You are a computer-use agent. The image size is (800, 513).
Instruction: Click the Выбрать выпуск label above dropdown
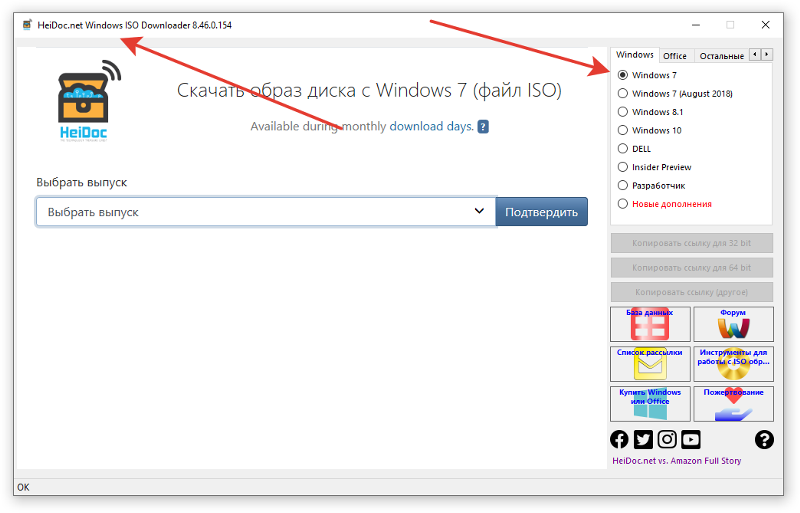tap(82, 182)
